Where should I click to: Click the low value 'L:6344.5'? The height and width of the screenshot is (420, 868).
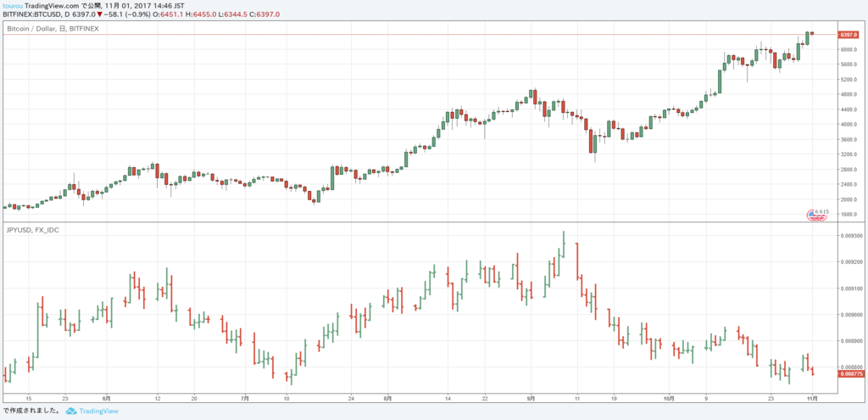pos(232,14)
